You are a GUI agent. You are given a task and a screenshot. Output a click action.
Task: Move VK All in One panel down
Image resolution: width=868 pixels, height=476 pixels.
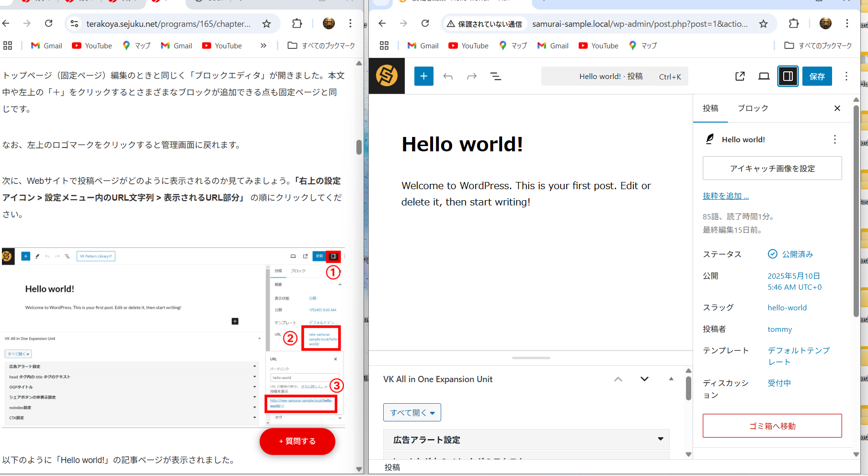coord(644,379)
